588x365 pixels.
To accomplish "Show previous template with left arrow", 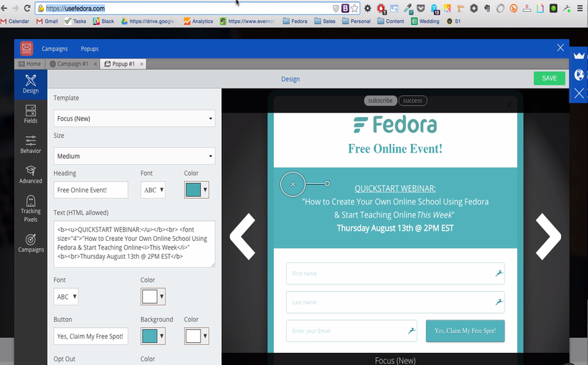I will (x=243, y=237).
